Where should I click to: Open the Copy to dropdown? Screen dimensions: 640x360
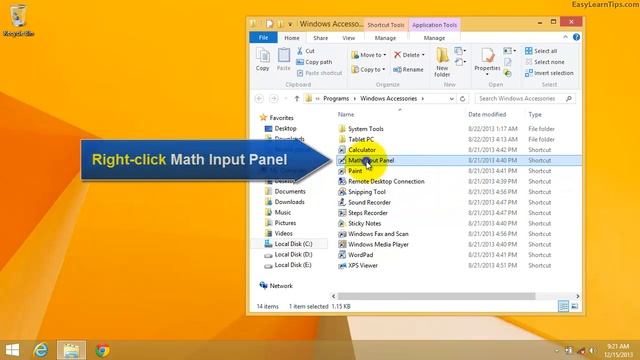pos(369,70)
